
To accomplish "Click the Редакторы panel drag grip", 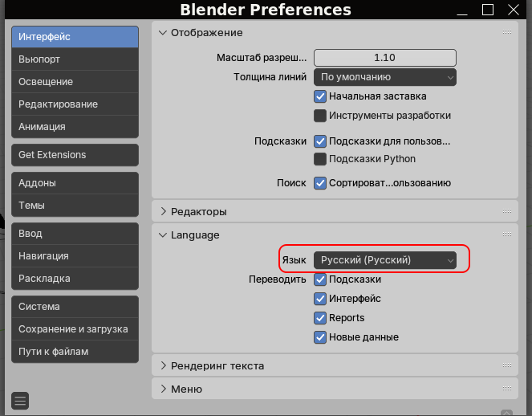I will (x=507, y=212).
